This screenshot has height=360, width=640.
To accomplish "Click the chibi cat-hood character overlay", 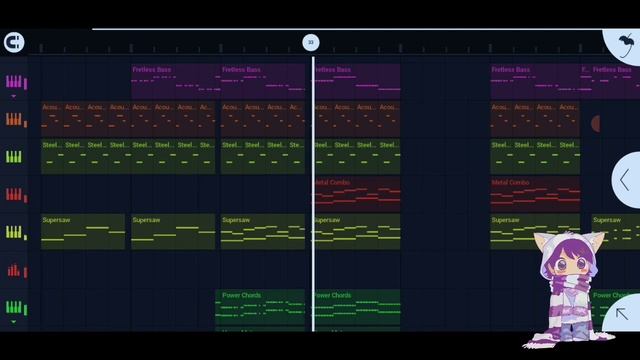I will 569,289.
